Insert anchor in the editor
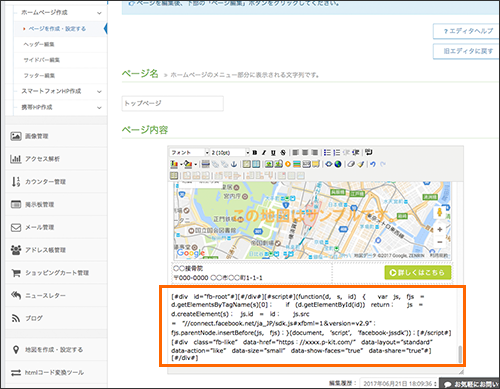Viewport: 500px width, 389px height. [234, 164]
